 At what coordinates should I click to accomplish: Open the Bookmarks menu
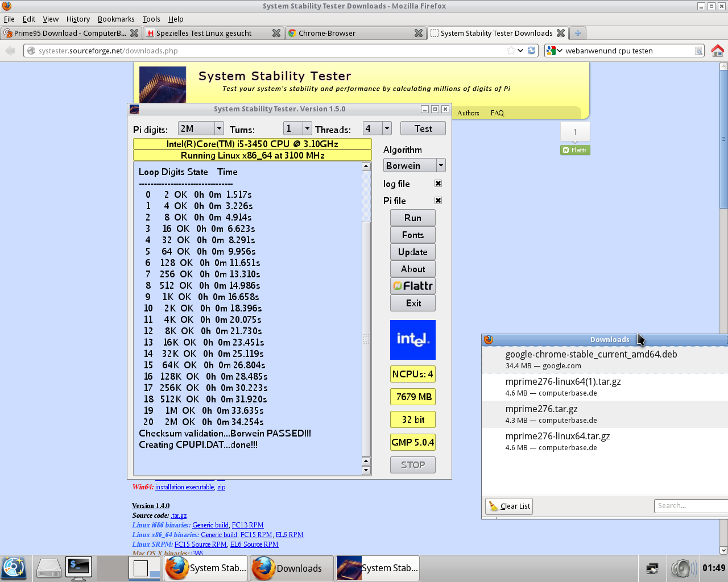coord(116,19)
